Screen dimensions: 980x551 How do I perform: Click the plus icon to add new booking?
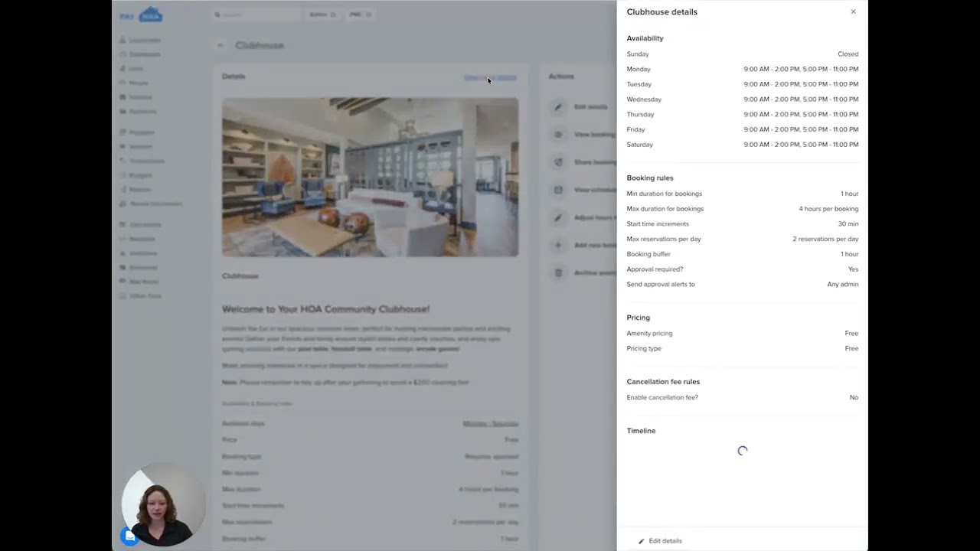(558, 245)
